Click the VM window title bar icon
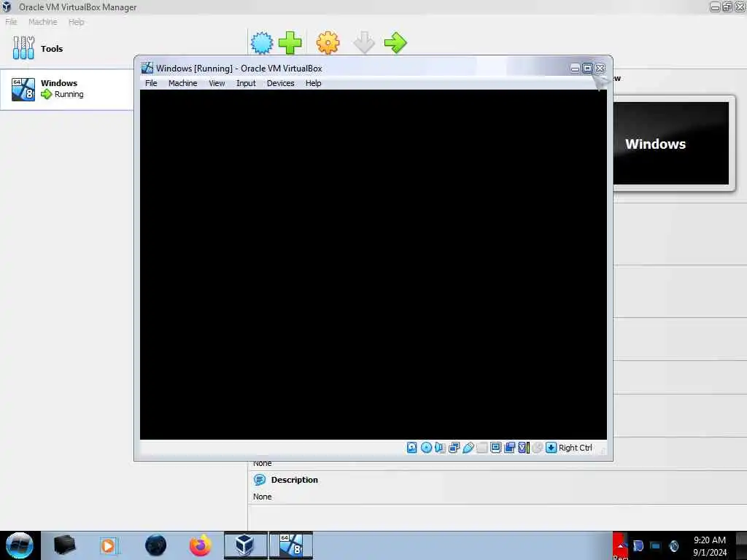 (147, 68)
